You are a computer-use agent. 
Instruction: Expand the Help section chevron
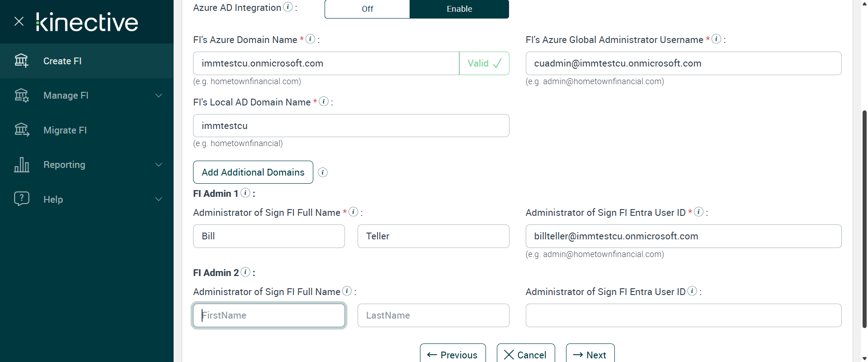[x=159, y=199]
